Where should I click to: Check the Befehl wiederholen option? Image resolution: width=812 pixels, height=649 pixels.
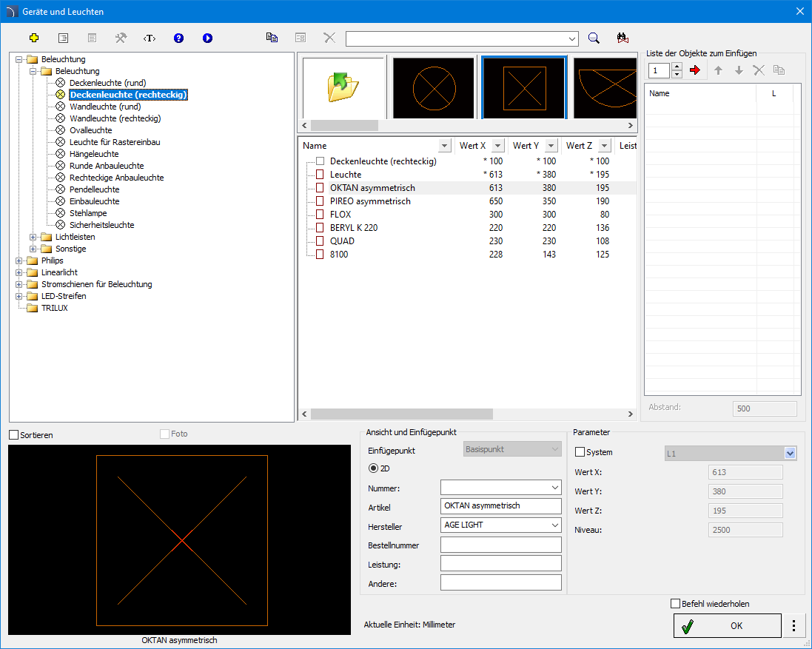click(675, 604)
